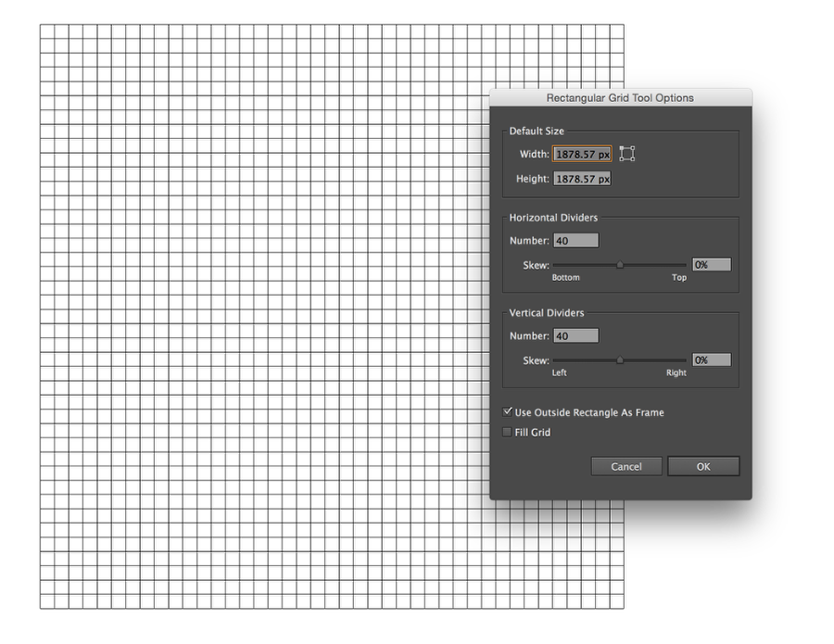Click the Vertical Dividers Number field
The image size is (834, 644).
[x=576, y=335]
